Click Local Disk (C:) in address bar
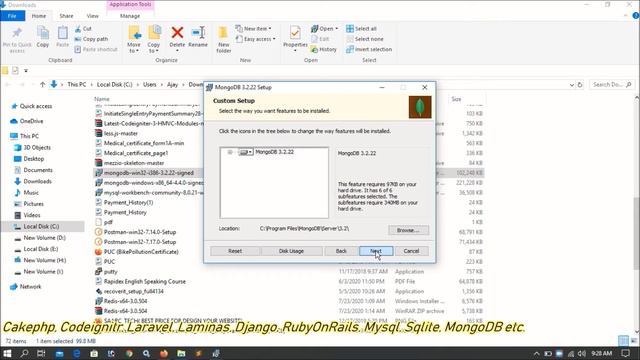 115,84
